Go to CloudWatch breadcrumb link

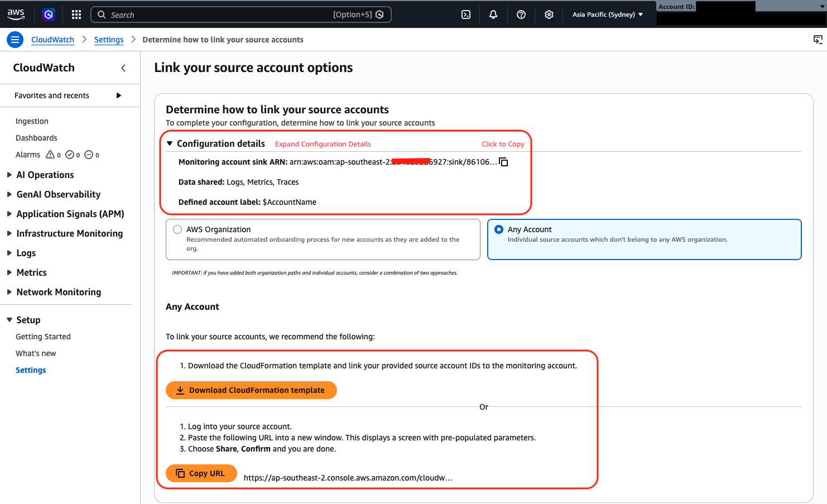click(52, 40)
